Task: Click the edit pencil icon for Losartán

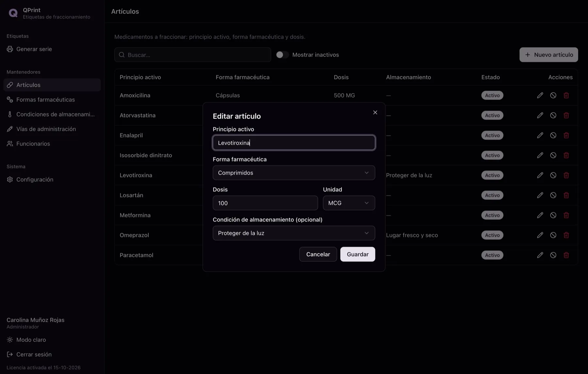Action: pyautogui.click(x=540, y=195)
